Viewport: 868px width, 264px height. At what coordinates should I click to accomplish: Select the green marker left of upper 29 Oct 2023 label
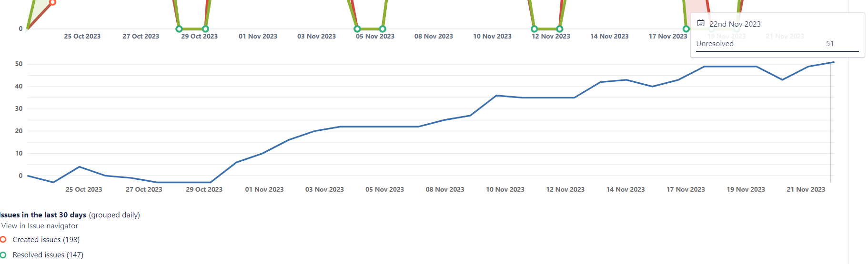click(179, 29)
